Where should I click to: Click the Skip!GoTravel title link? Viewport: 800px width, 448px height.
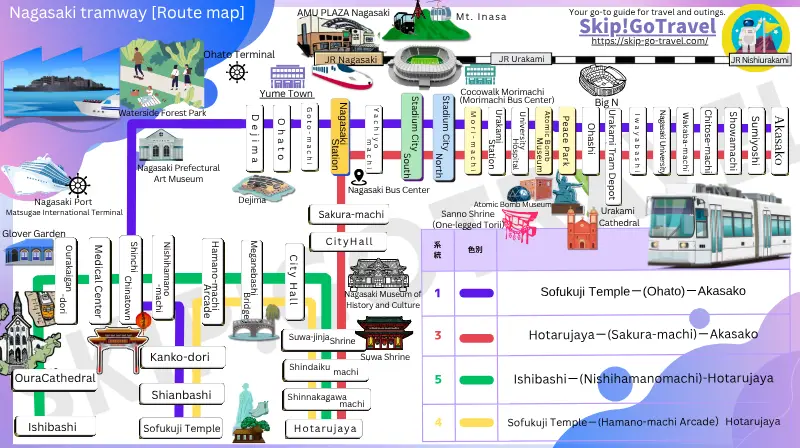647,27
